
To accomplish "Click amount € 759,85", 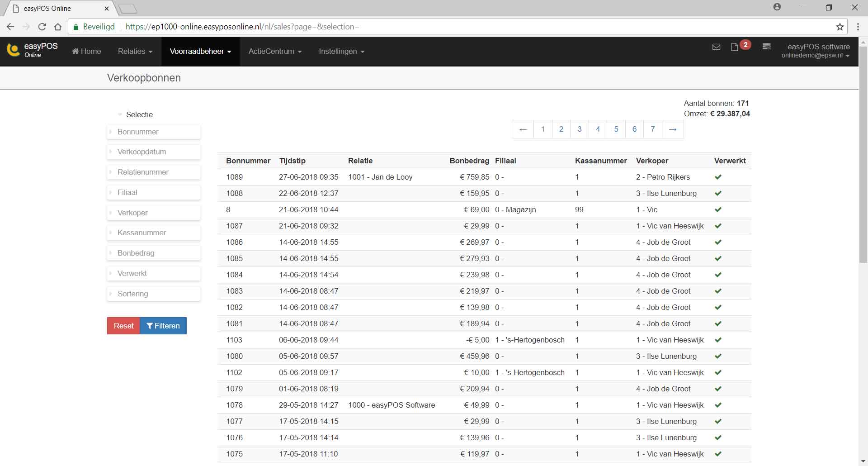I will point(475,177).
